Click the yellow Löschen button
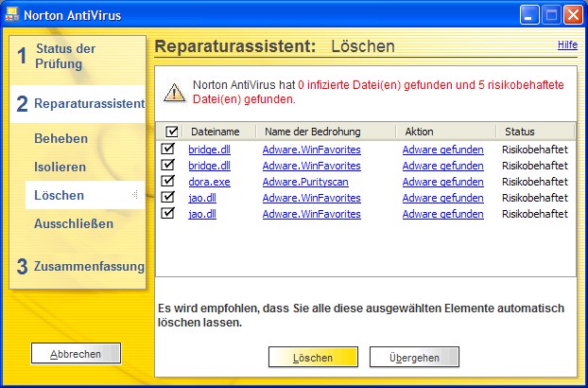Image resolution: width=588 pixels, height=388 pixels. (313, 357)
